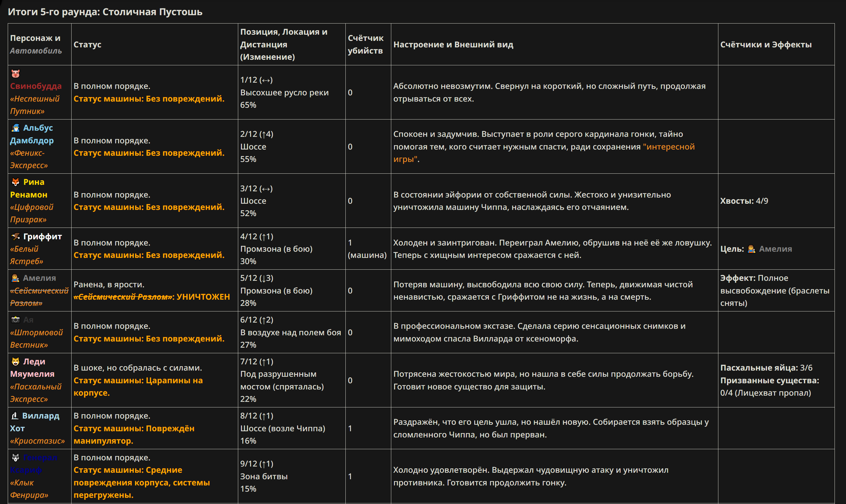Click the struck-through «Сейсмический Разлом» in first column
846x504 pixels.
(x=39, y=297)
